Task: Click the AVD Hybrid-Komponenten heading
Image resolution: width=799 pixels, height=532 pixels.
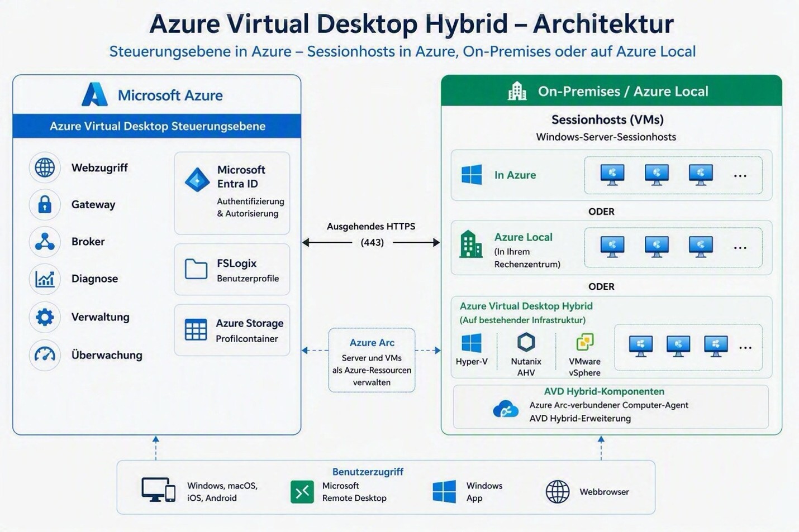Action: point(604,391)
